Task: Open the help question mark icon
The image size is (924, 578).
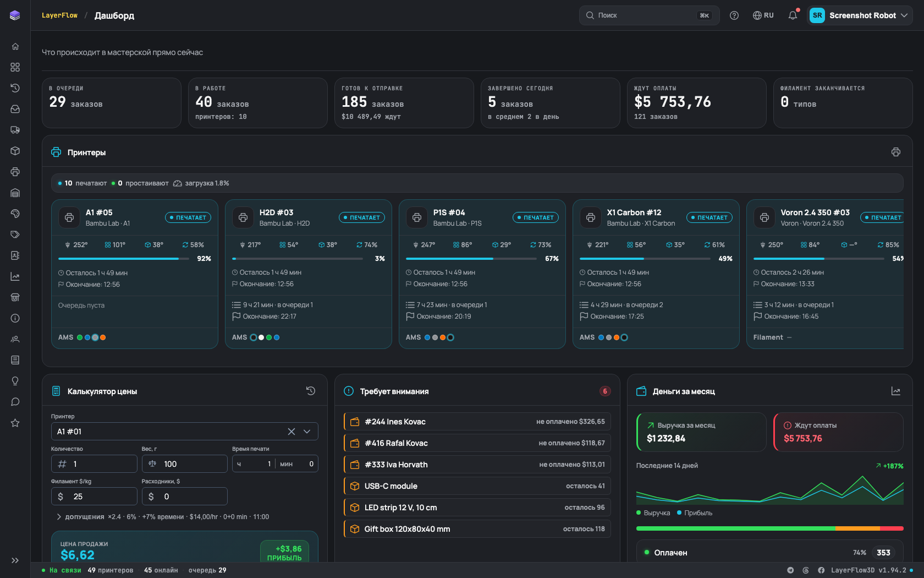Action: [734, 15]
